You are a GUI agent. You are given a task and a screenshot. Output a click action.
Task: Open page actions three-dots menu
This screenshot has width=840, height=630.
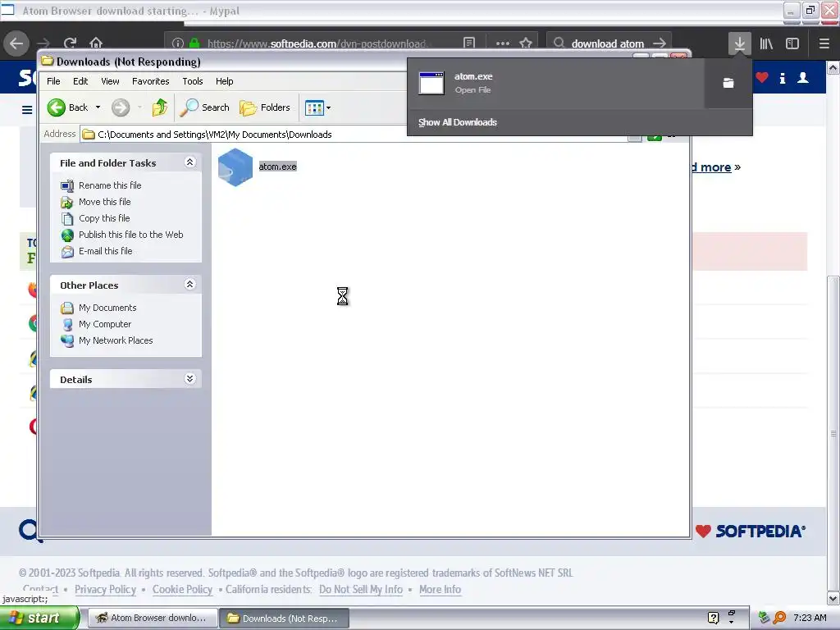coord(503,43)
